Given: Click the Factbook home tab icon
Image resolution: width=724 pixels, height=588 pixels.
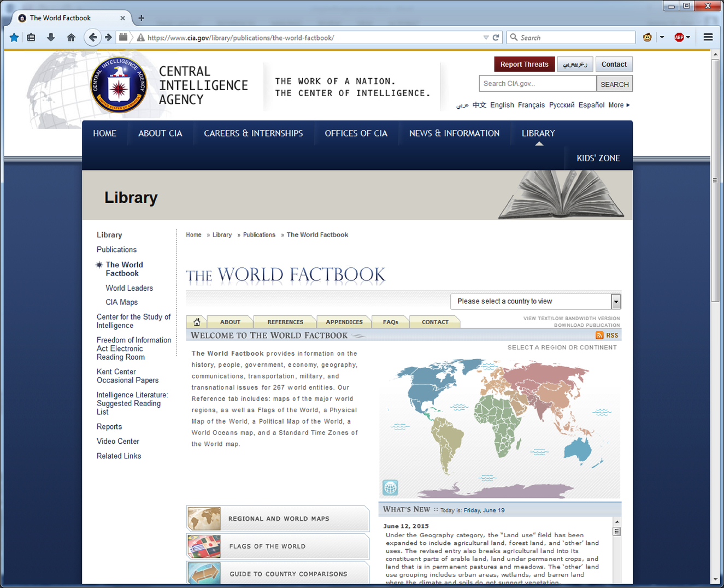Looking at the screenshot, I should 197,322.
